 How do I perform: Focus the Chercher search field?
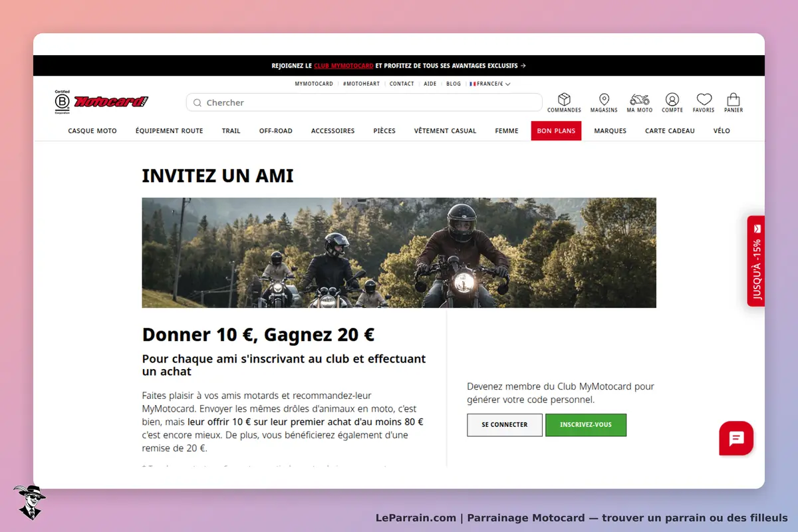(364, 102)
